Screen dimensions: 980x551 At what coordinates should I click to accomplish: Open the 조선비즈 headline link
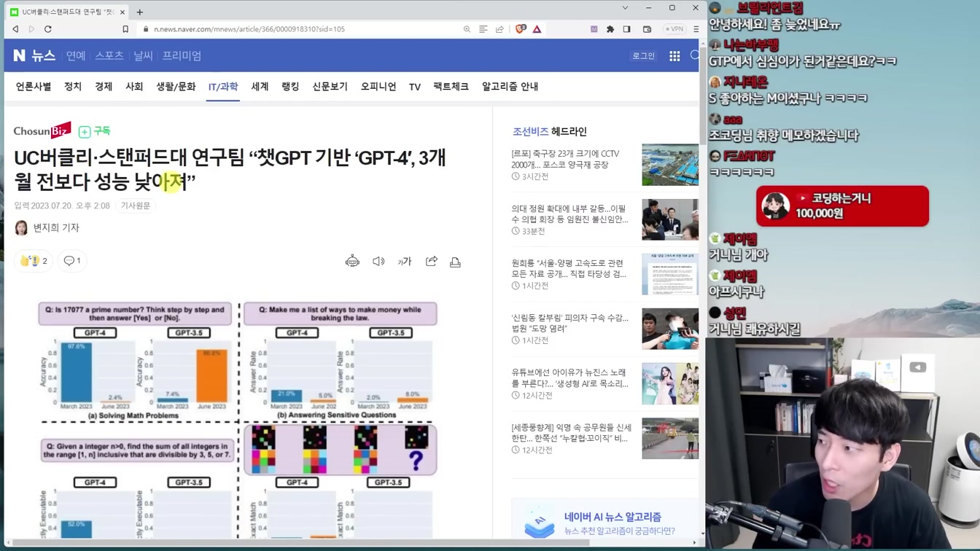(x=530, y=131)
